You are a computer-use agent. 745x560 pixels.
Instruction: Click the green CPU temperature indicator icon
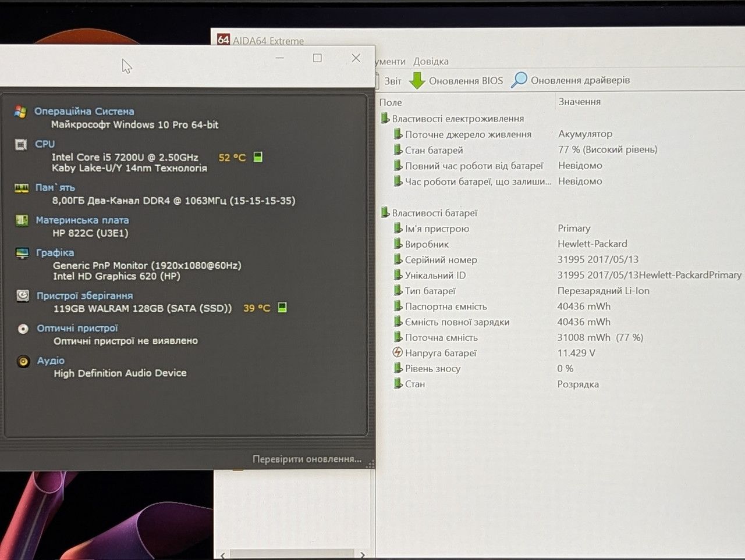258,157
